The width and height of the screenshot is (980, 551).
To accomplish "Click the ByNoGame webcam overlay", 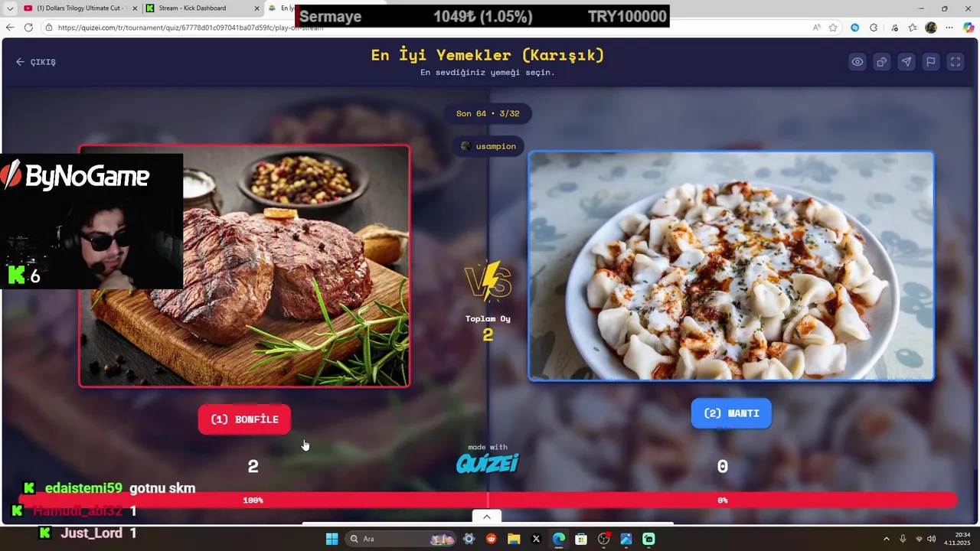I will click(x=91, y=221).
